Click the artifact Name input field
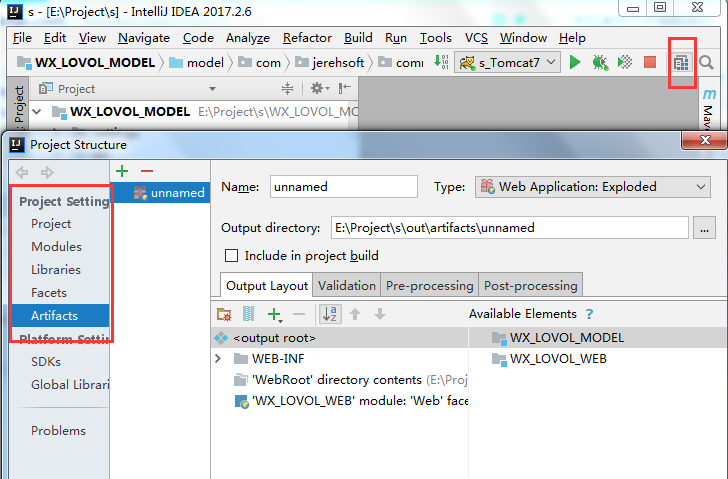728x479 pixels. point(344,187)
